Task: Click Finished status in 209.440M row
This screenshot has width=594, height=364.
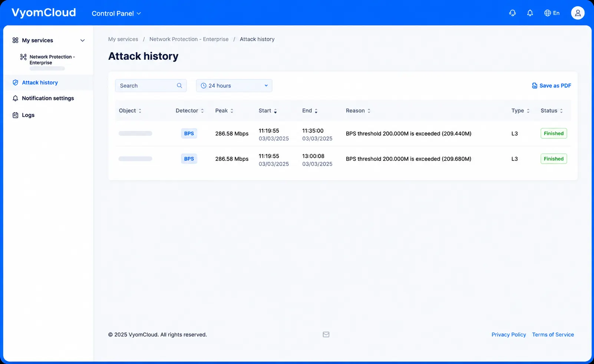Action: tap(554, 133)
